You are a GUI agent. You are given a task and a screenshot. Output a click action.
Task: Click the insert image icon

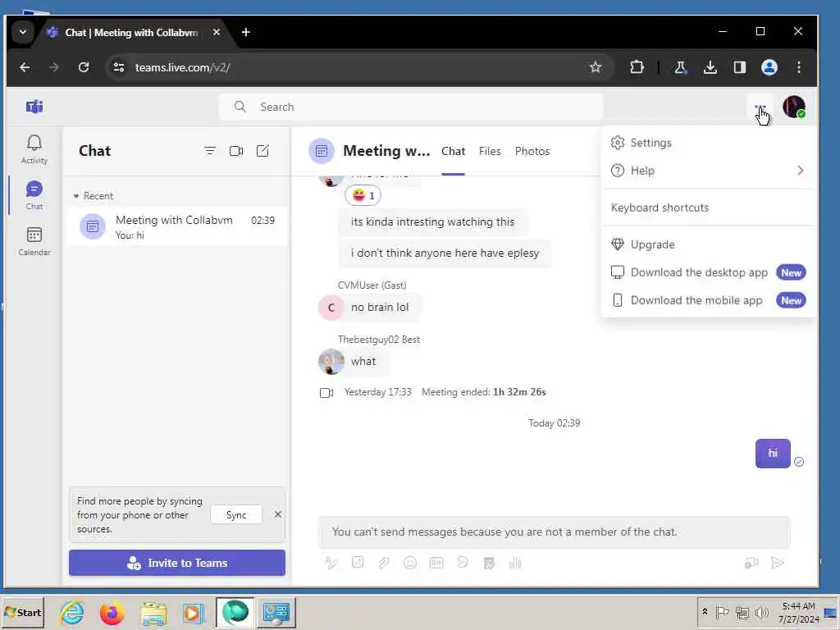tap(358, 563)
